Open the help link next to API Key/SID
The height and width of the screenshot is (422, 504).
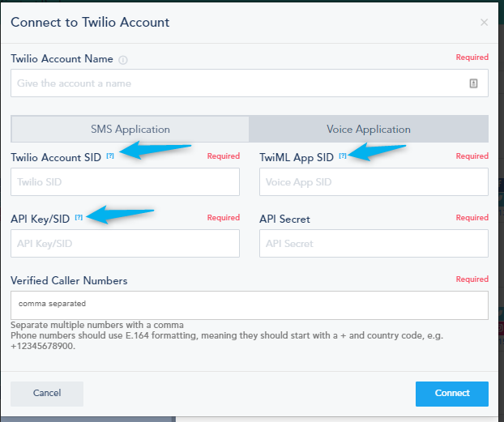click(x=79, y=218)
